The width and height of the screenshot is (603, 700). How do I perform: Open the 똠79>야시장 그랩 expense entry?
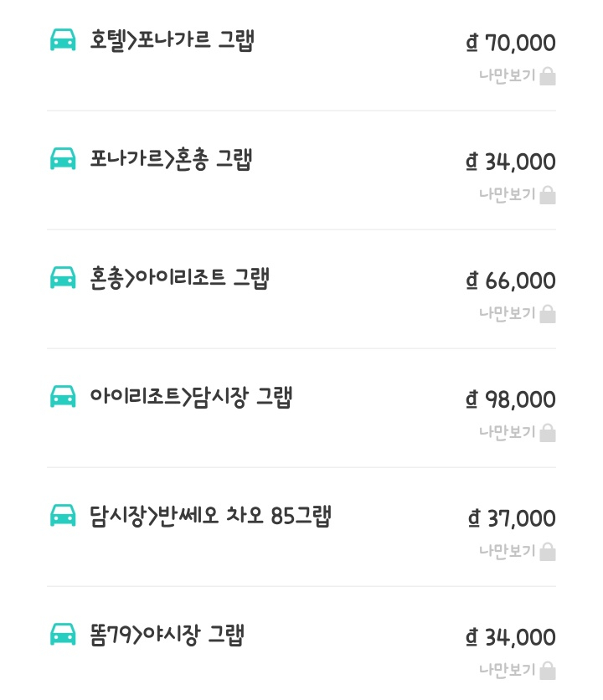point(167,635)
